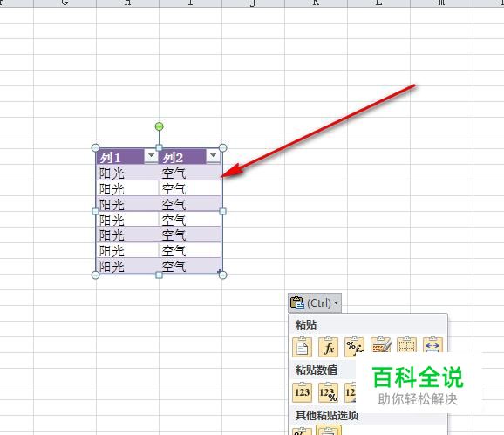Image resolution: width=504 pixels, height=435 pixels.
Task: Choose the No Borders paste icon
Action: click(x=406, y=345)
